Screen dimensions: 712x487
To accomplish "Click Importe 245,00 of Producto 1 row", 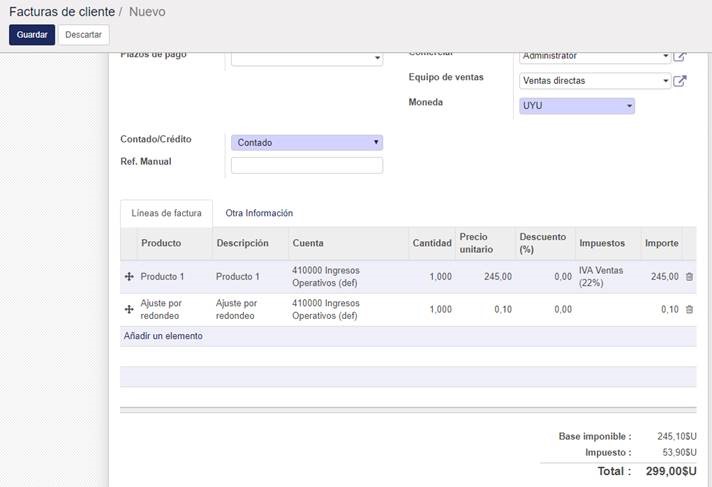I will coord(664,277).
